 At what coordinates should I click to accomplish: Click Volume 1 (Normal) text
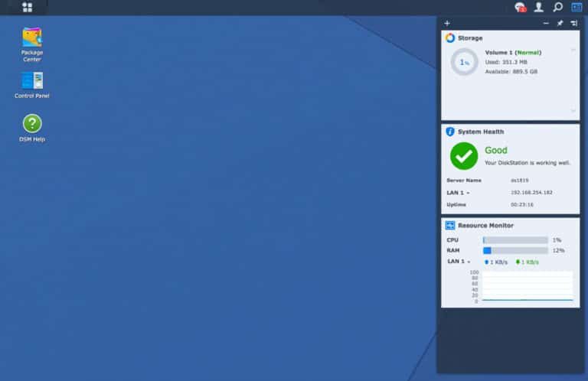[513, 53]
